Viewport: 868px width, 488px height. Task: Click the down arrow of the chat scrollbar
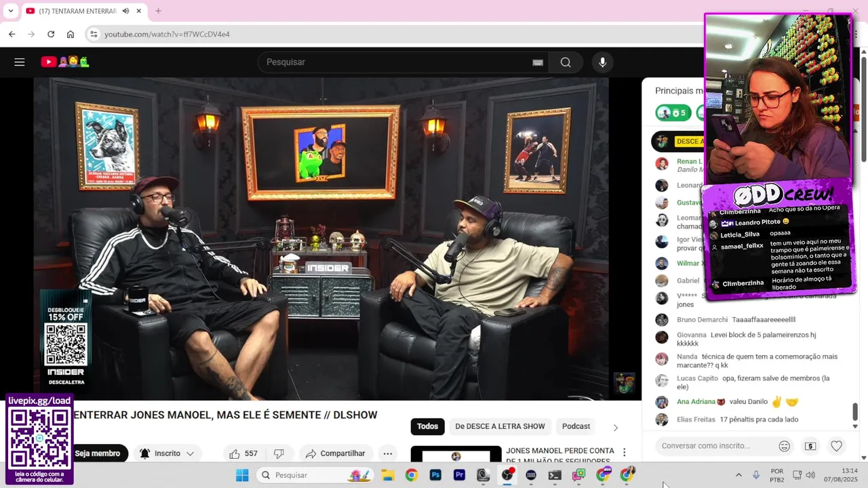(x=855, y=426)
